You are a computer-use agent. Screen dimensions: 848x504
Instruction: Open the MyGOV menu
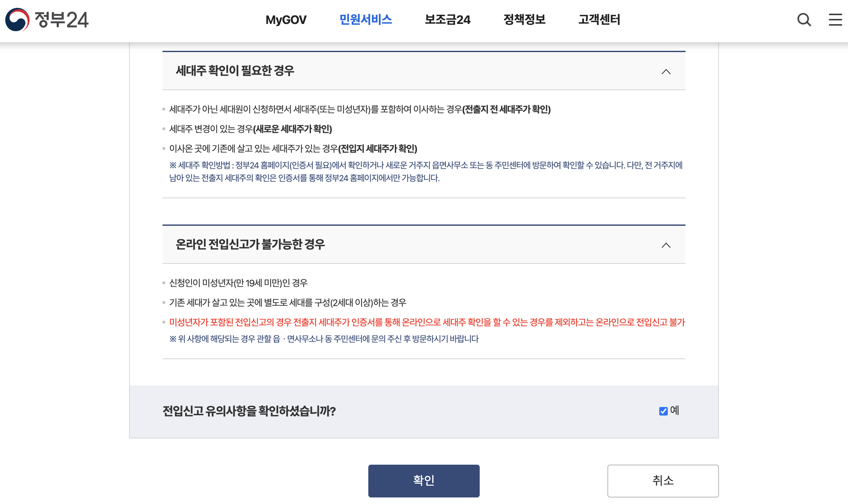[x=286, y=20]
